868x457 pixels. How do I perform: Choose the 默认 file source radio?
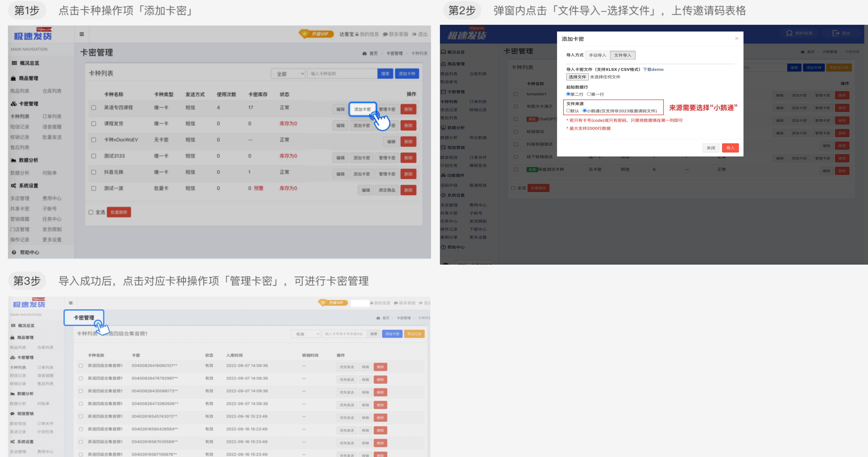(x=569, y=110)
